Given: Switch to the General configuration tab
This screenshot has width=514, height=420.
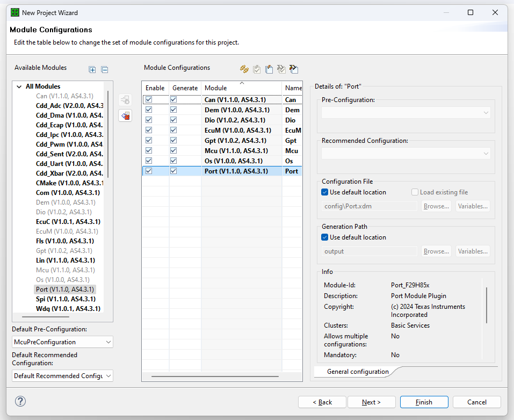Looking at the screenshot, I should click(357, 372).
